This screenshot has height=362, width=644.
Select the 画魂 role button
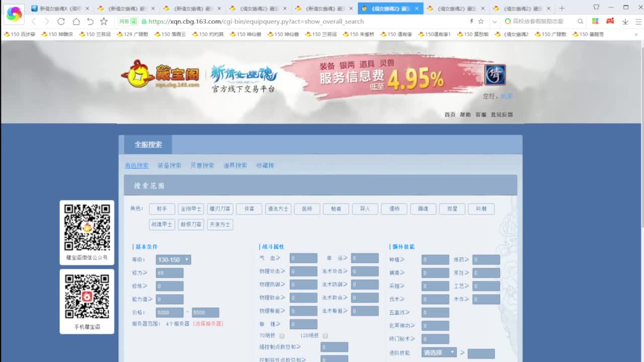point(423,209)
